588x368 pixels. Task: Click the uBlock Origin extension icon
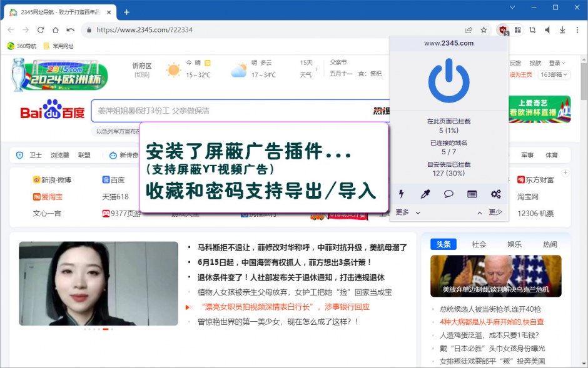(x=503, y=30)
